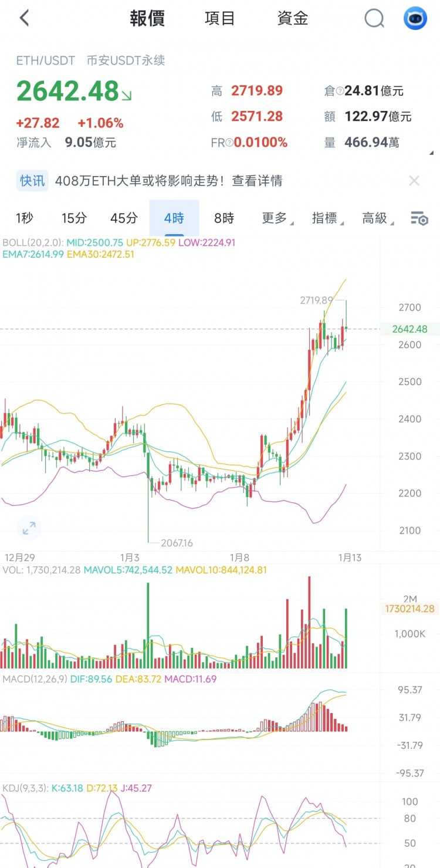Open the 高級 advanced dropdown

coord(375,218)
